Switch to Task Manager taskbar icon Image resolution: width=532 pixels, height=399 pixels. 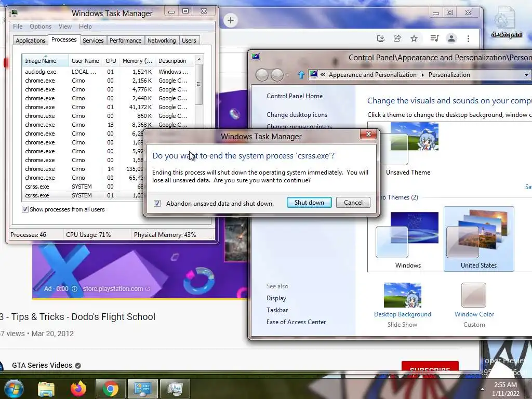[x=175, y=389]
